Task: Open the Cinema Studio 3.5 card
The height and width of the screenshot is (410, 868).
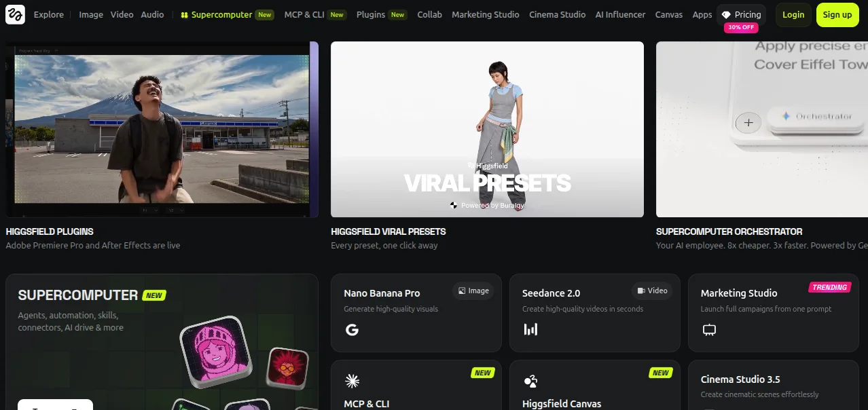Action: (773, 385)
